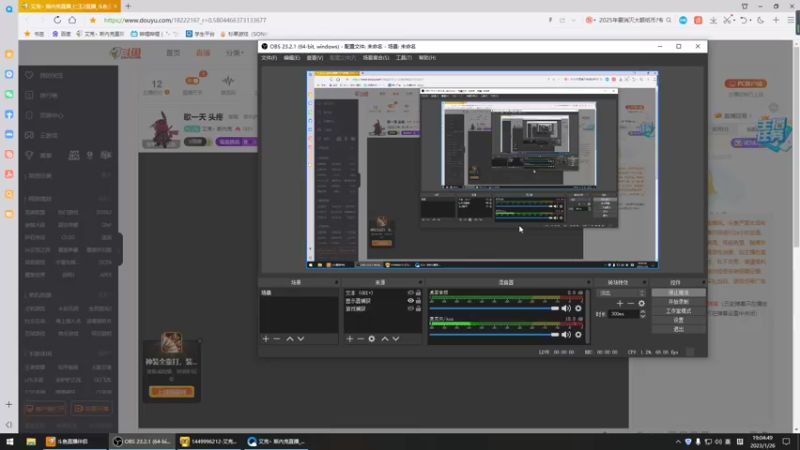Pop out the Controls dock
This screenshot has width=800, height=450.
click(703, 282)
